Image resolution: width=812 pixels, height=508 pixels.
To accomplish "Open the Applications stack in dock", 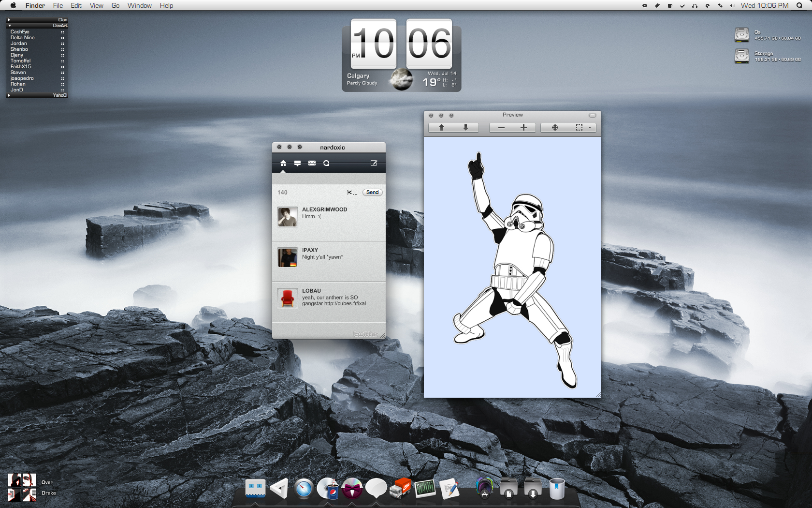I will point(484,488).
